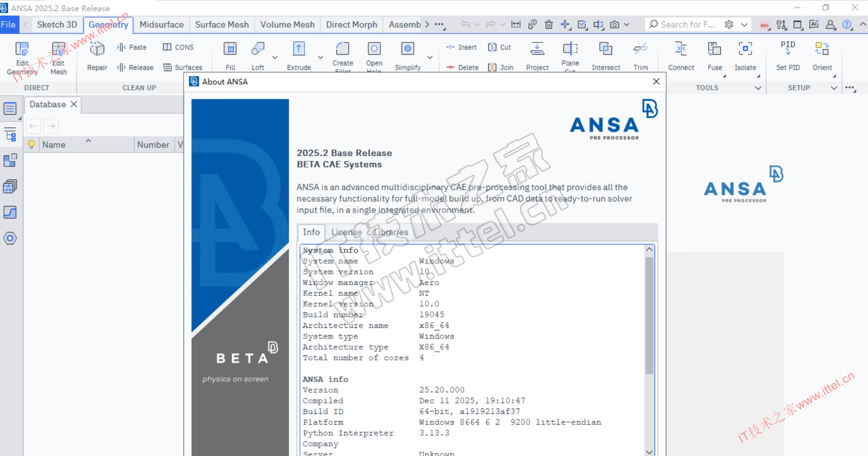The image size is (868, 456).
Task: Click the Intersect tool icon
Action: coord(605,49)
